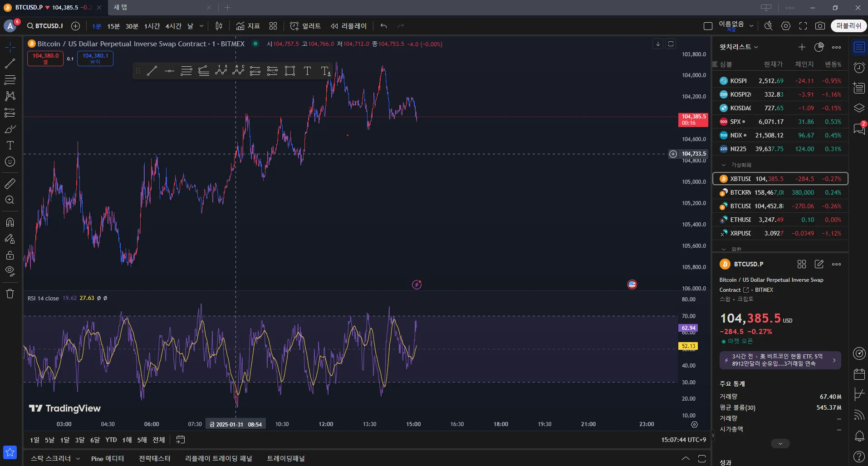Open the news headline about 비트코인 현물 ETF

[780, 360]
